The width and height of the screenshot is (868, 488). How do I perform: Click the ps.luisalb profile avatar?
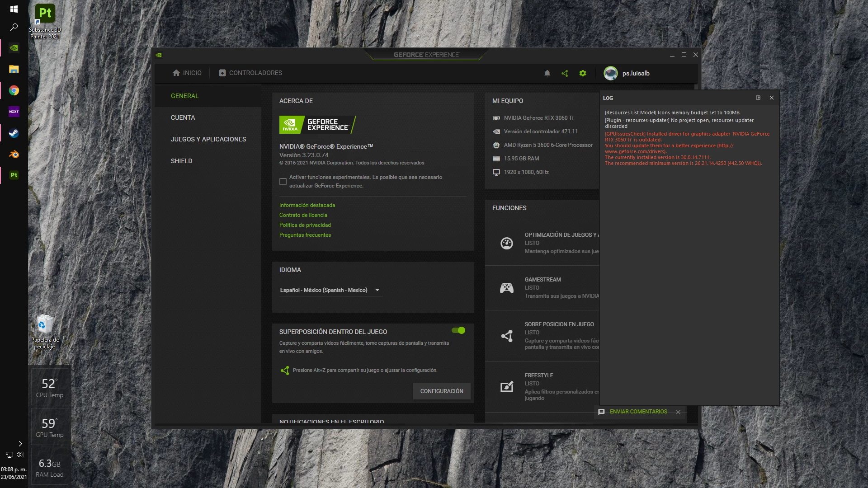pyautogui.click(x=611, y=73)
